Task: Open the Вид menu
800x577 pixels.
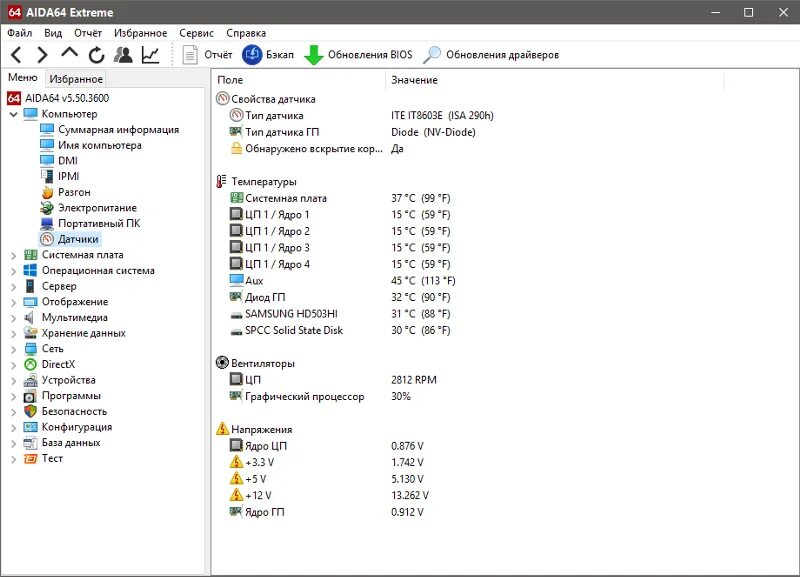Action: click(x=53, y=33)
